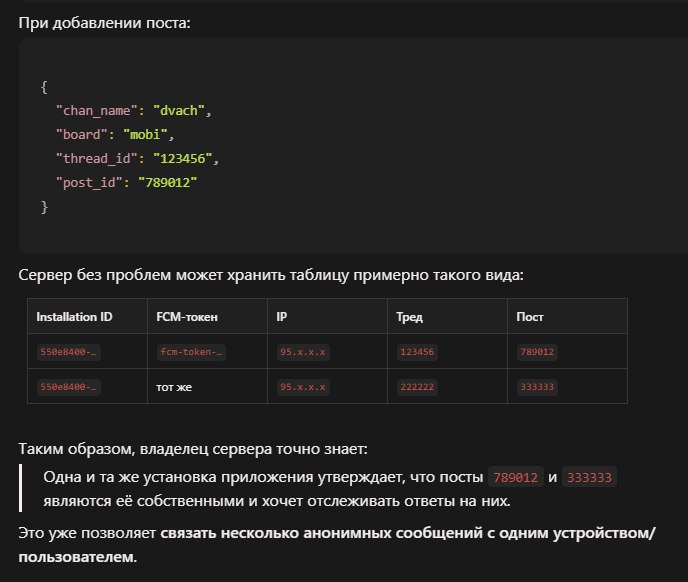The height and width of the screenshot is (582, 688).
Task: Select the 'fcm-token-…' table cell
Action: pos(191,352)
